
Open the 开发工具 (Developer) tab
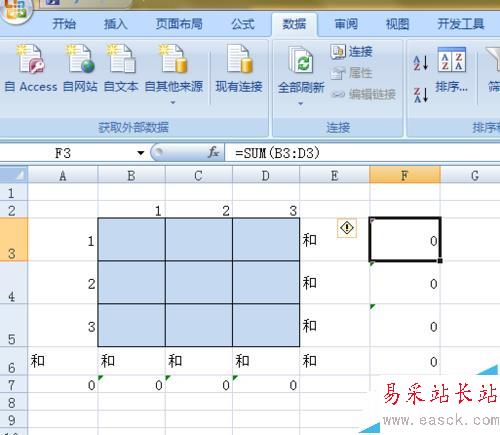pyautogui.click(x=461, y=24)
